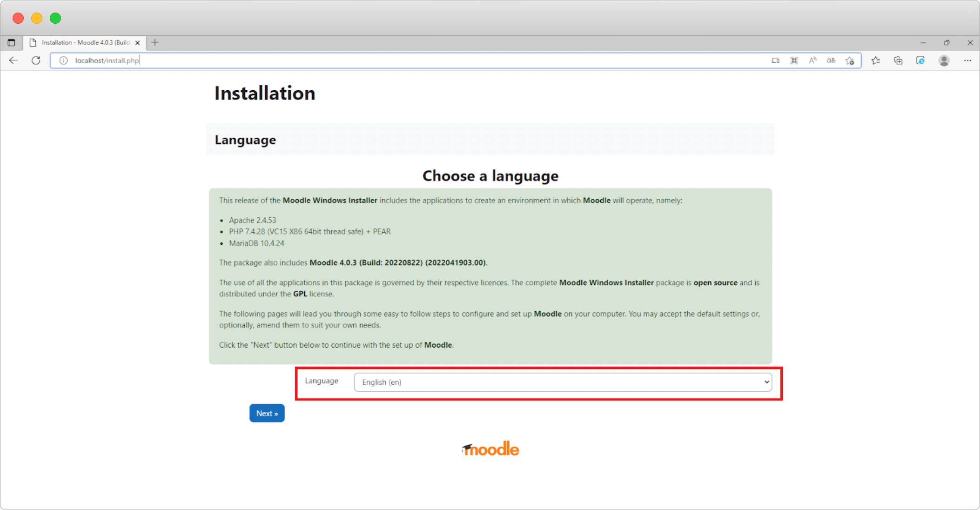Click the Next button to continue
980x510 pixels.
tap(266, 413)
